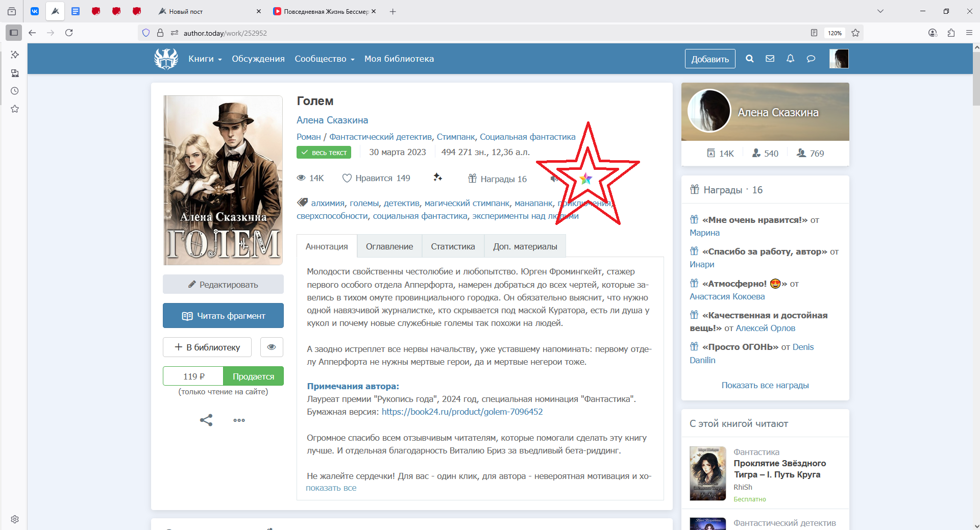Switch to the Статистика tab
Viewport: 980px width, 530px height.
452,246
